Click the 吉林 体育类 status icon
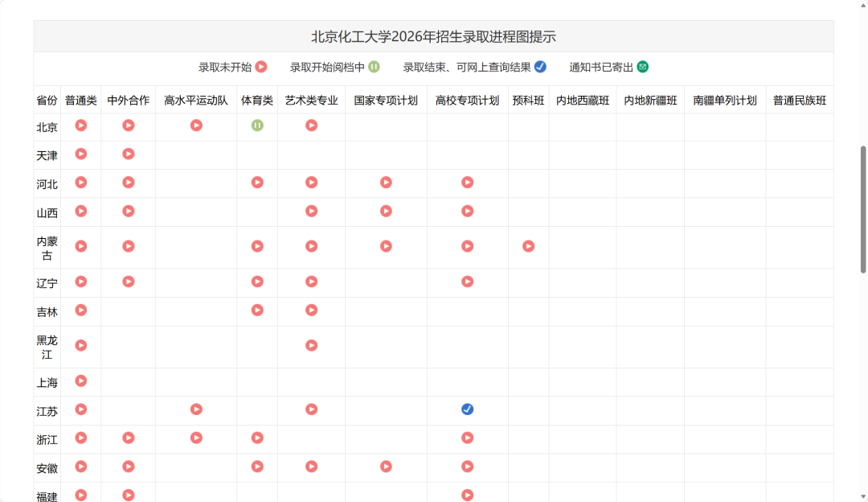The width and height of the screenshot is (868, 502). point(257,311)
